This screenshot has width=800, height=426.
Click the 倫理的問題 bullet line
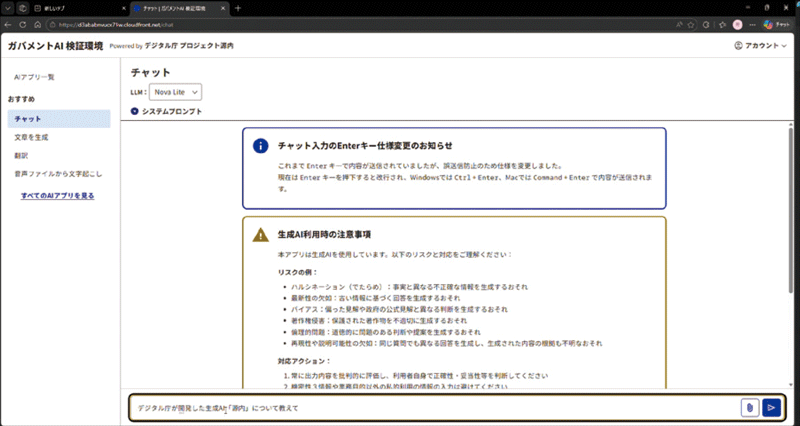386,332
